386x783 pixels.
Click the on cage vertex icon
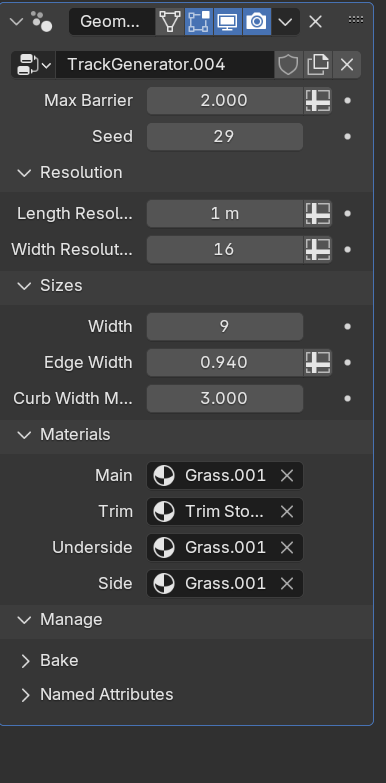[x=170, y=21]
